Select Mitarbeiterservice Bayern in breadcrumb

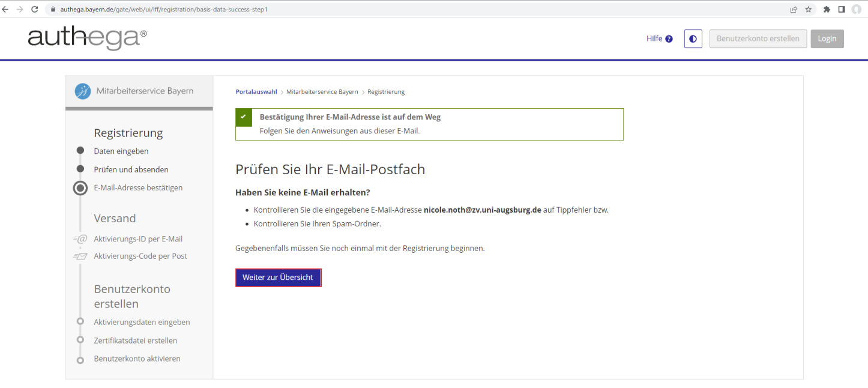(322, 92)
